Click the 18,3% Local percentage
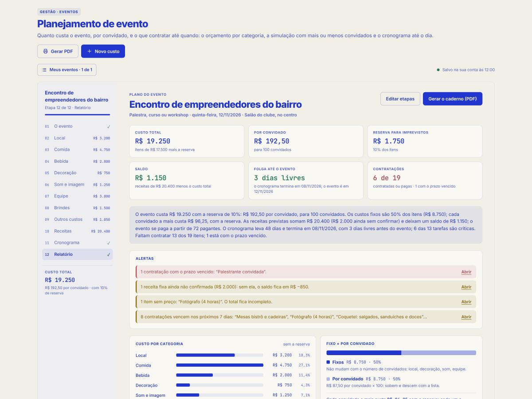 click(x=304, y=355)
